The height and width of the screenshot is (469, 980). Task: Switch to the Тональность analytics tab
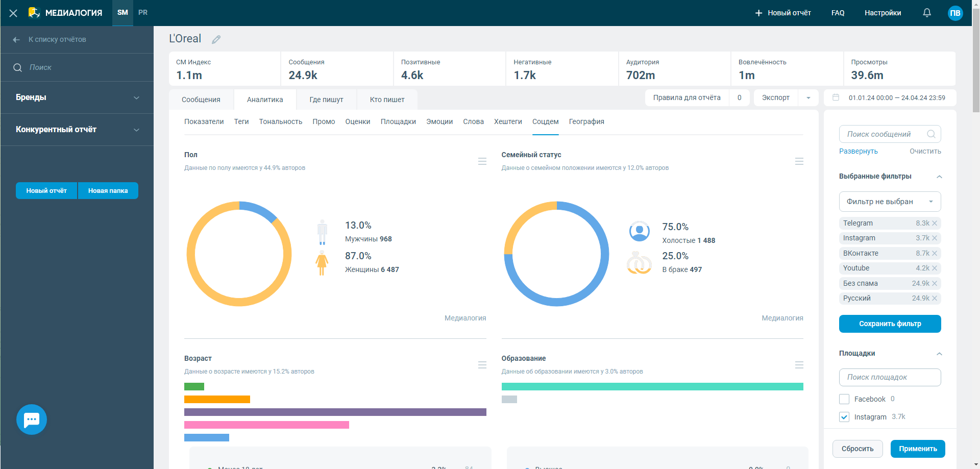(x=280, y=121)
